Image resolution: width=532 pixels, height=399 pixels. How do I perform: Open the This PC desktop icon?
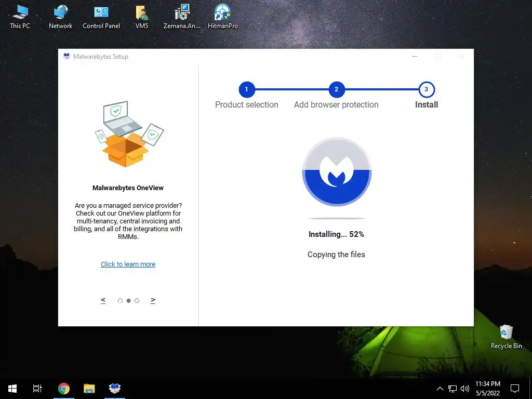tap(20, 16)
